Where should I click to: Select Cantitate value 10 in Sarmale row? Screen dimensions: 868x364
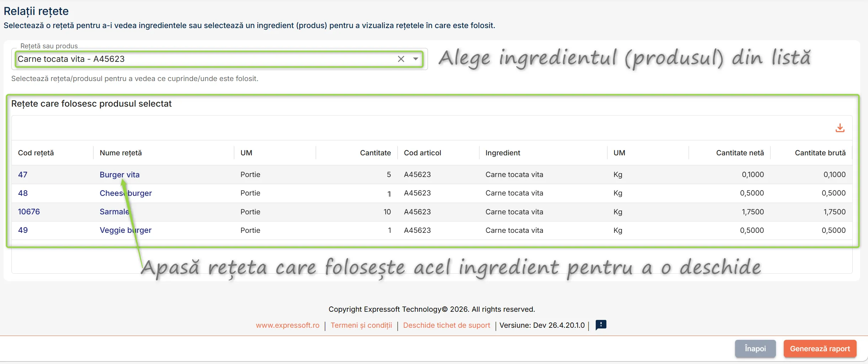387,212
